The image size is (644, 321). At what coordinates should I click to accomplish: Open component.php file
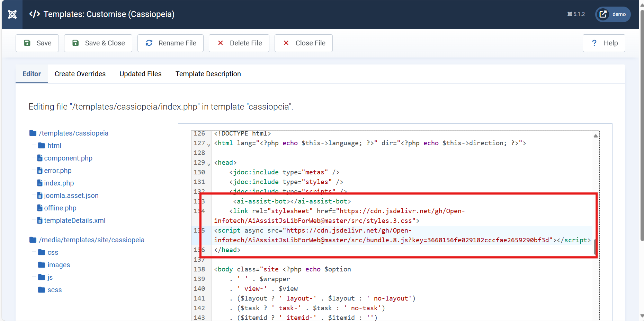pyautogui.click(x=68, y=158)
